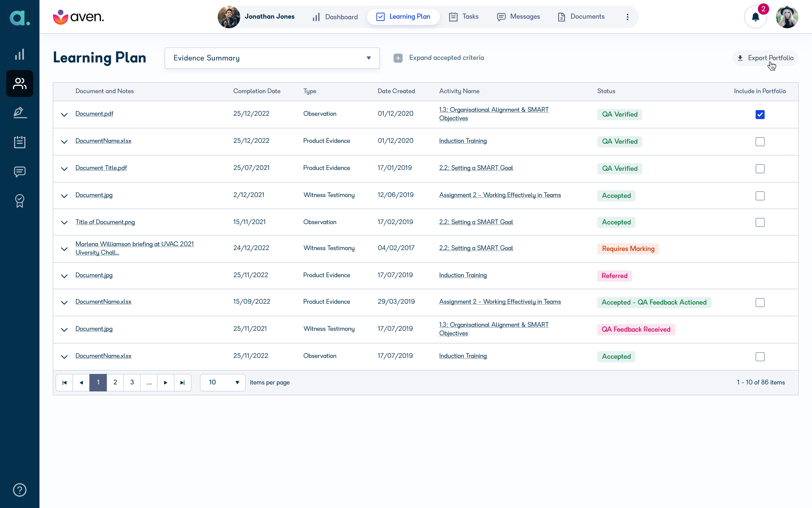812x508 pixels.
Task: Check portfolio box for Observation 17/07/2019 row
Action: click(760, 356)
